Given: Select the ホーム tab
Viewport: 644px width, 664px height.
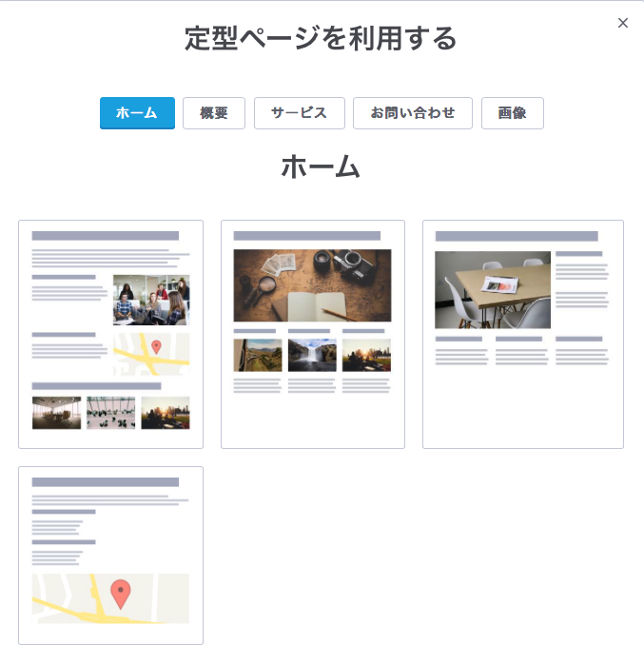Looking at the screenshot, I should tap(137, 113).
